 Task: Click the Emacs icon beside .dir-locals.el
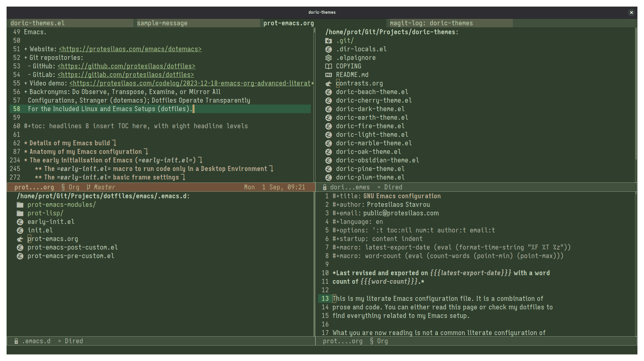pos(328,49)
